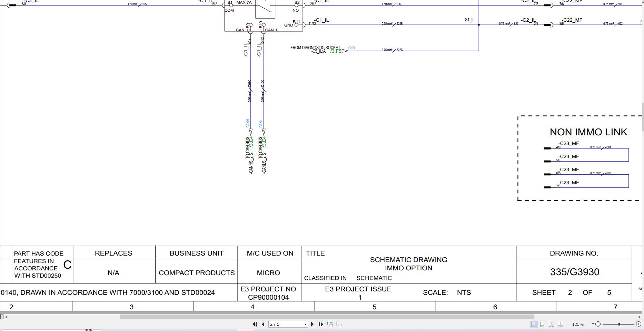Image resolution: width=644 pixels, height=331 pixels.
Task: Zoom out with the minus icon
Action: [598, 324]
